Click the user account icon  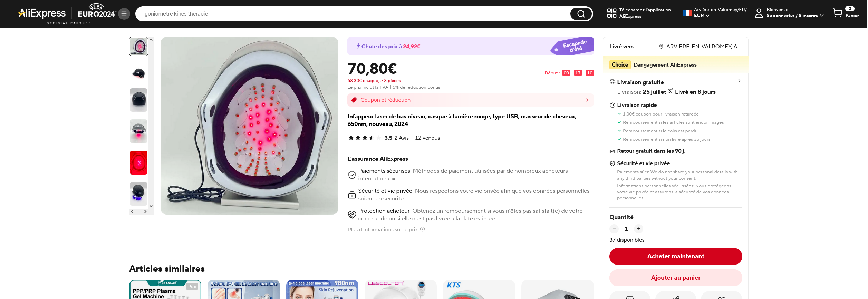point(759,13)
